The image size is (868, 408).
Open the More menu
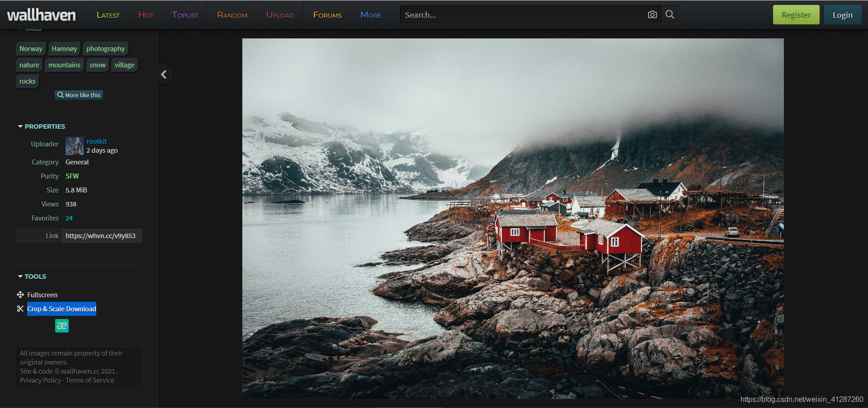click(371, 15)
